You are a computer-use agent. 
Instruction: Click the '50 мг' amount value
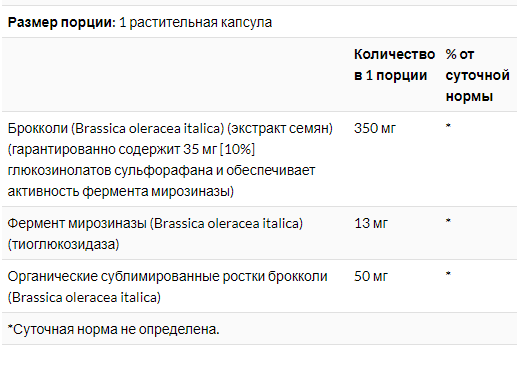[x=371, y=276]
